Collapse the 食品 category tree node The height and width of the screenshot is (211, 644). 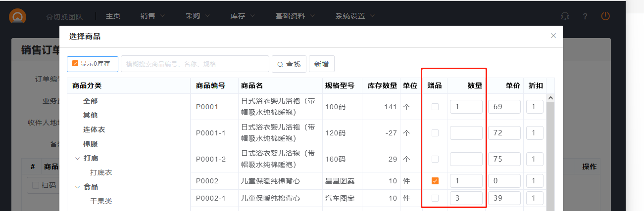click(x=77, y=187)
